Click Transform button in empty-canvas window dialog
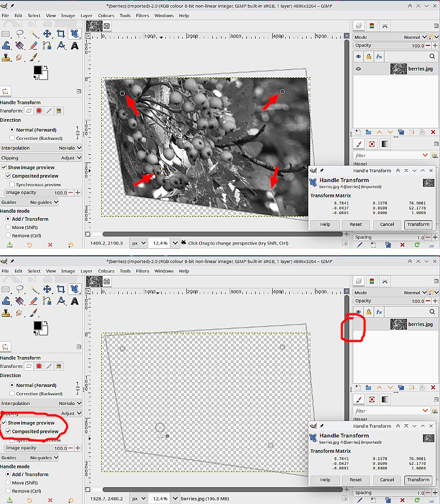This screenshot has height=504, width=440. (418, 480)
